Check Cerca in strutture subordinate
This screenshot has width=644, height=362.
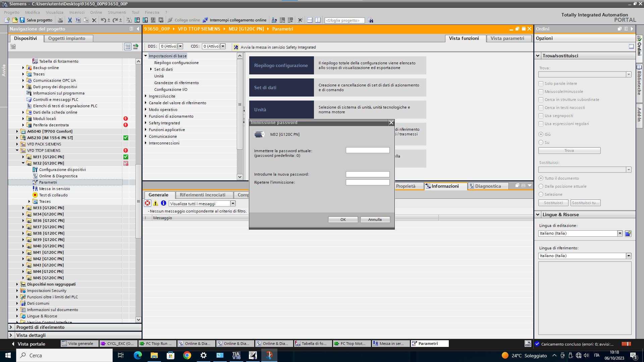pyautogui.click(x=541, y=100)
